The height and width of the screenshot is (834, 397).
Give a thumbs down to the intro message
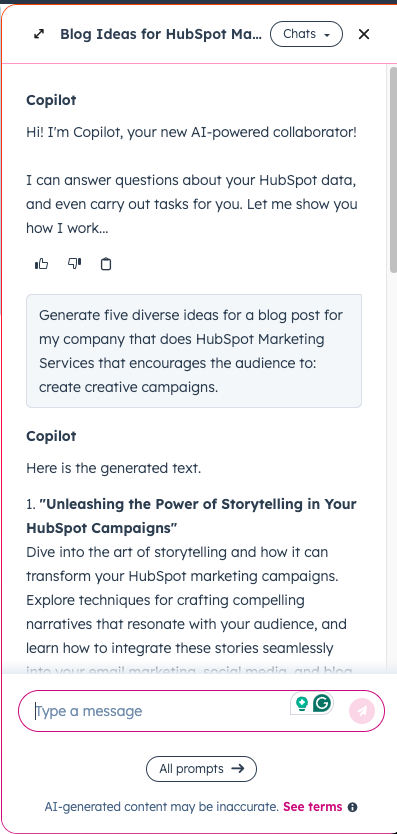pos(75,264)
